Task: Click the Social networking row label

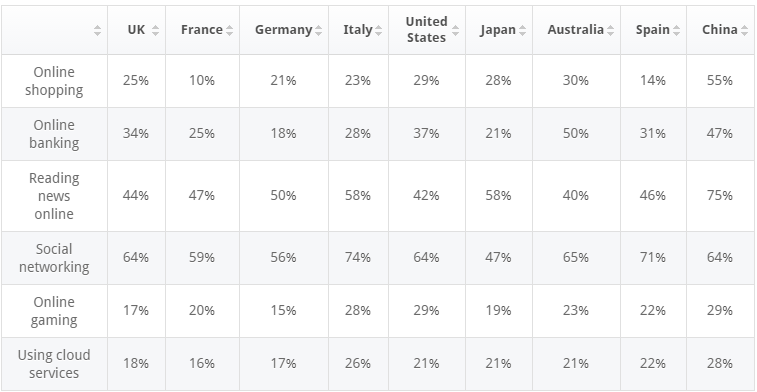Action: click(54, 258)
